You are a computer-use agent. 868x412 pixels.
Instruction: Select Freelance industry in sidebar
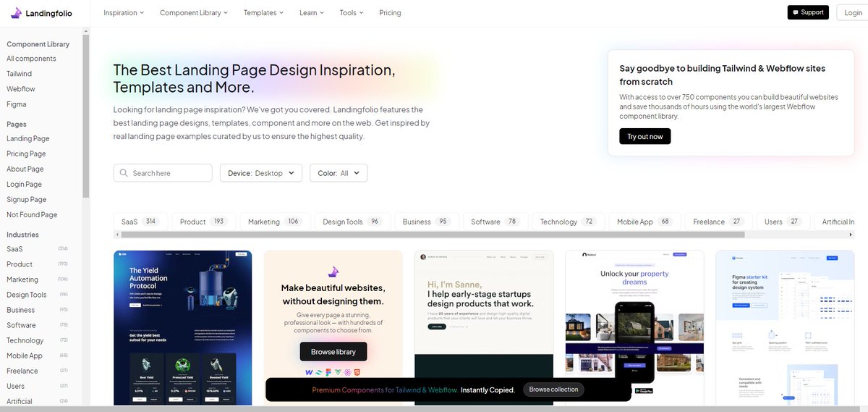38,371
